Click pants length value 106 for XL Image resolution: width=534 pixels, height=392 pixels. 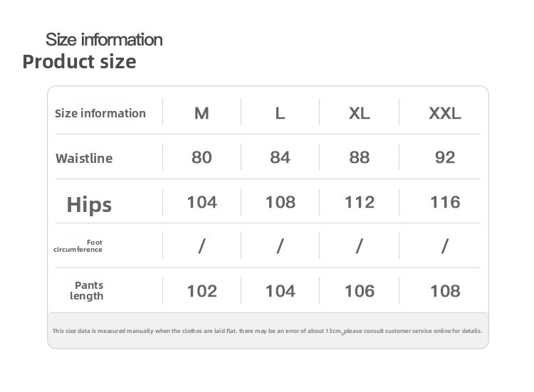360,291
